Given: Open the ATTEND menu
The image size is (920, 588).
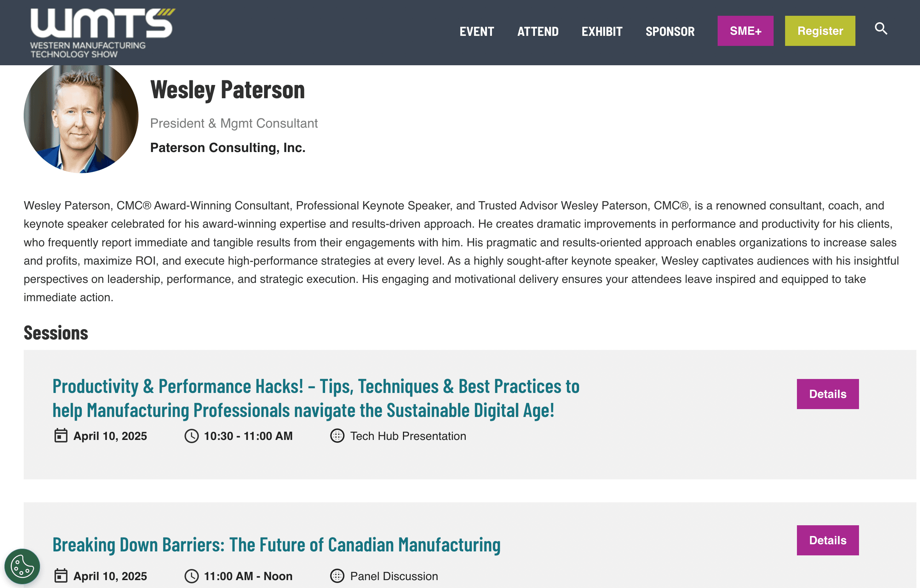Looking at the screenshot, I should click(x=538, y=31).
